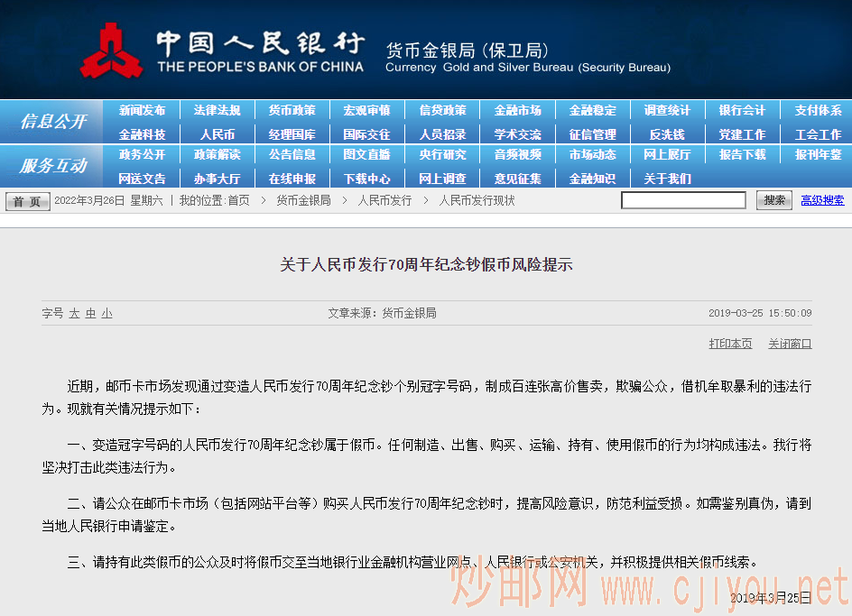Open 金融市场 section
This screenshot has height=616, width=852.
517,110
